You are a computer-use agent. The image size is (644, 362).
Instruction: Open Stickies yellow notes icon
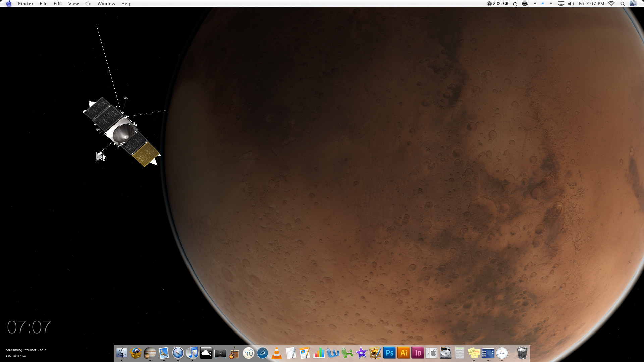point(474,353)
